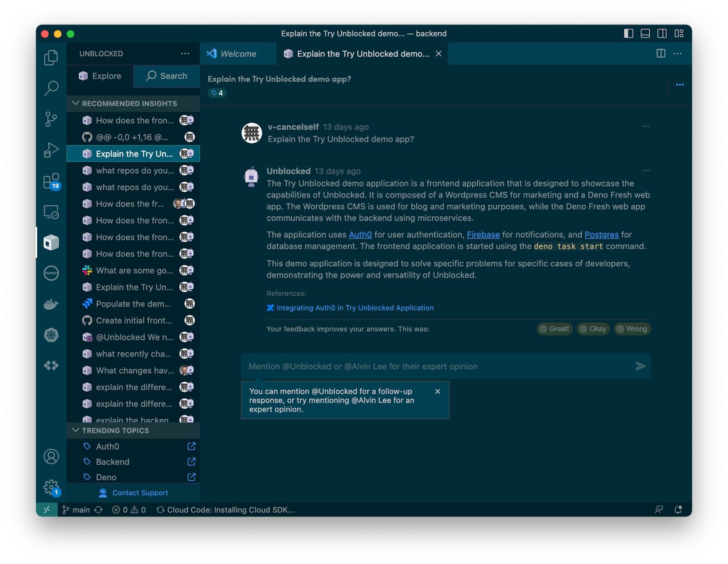Open the Firebase link in the answer

(x=483, y=234)
